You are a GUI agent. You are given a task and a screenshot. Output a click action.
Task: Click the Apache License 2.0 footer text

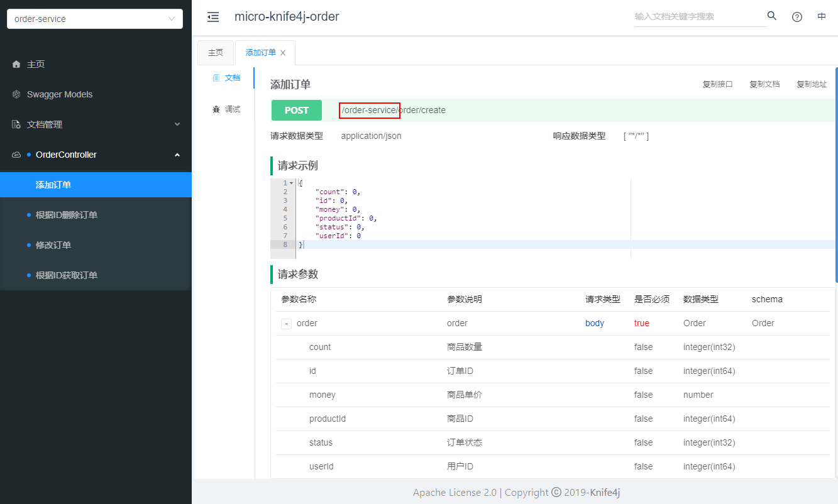click(x=455, y=492)
